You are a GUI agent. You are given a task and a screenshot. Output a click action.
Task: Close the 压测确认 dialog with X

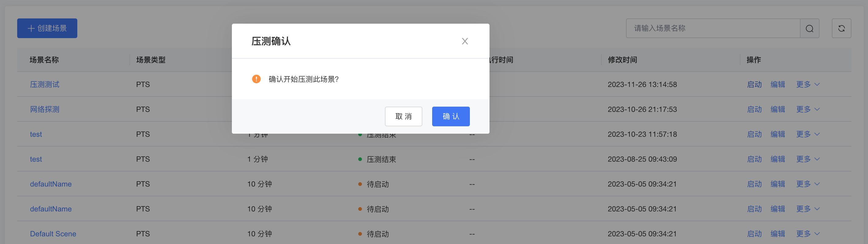tap(465, 41)
